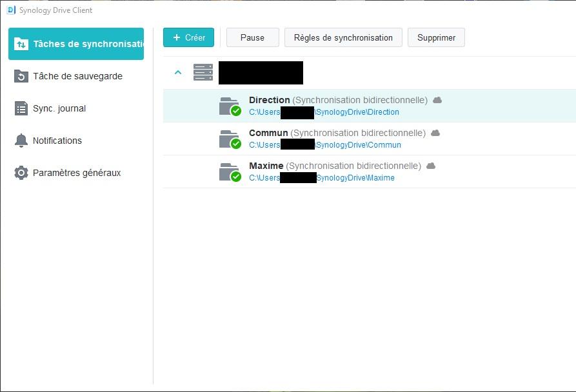Delete task with Supprimer button

click(x=436, y=37)
